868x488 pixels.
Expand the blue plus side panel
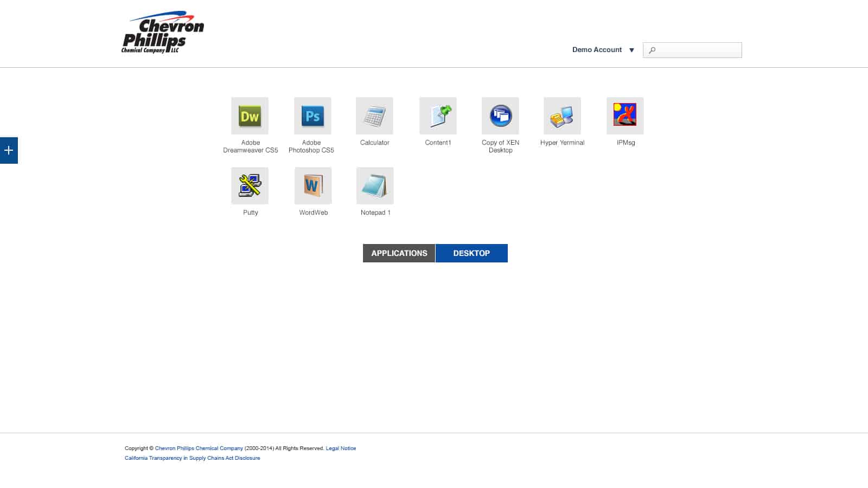point(9,150)
